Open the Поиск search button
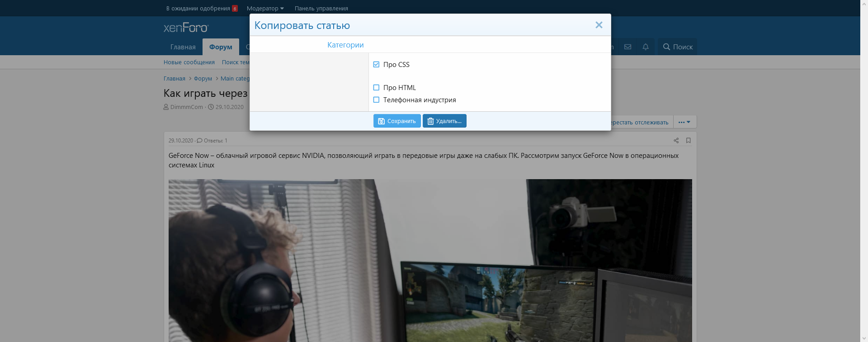868x342 pixels. click(x=678, y=47)
